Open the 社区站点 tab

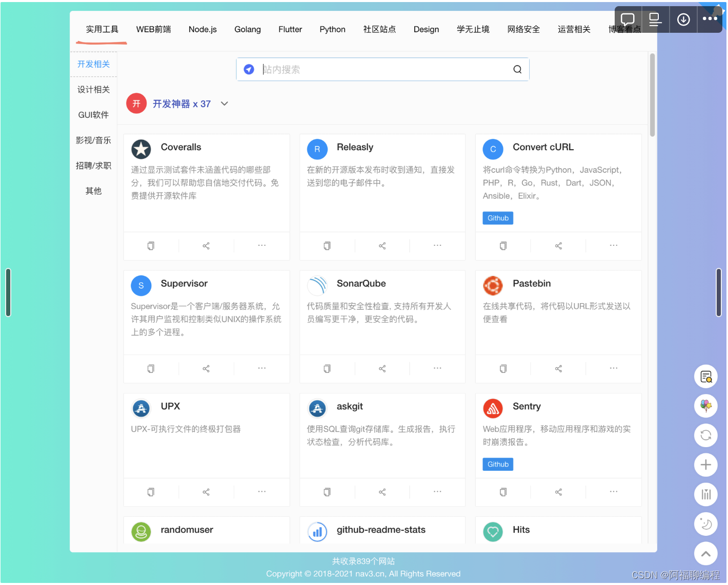click(380, 30)
